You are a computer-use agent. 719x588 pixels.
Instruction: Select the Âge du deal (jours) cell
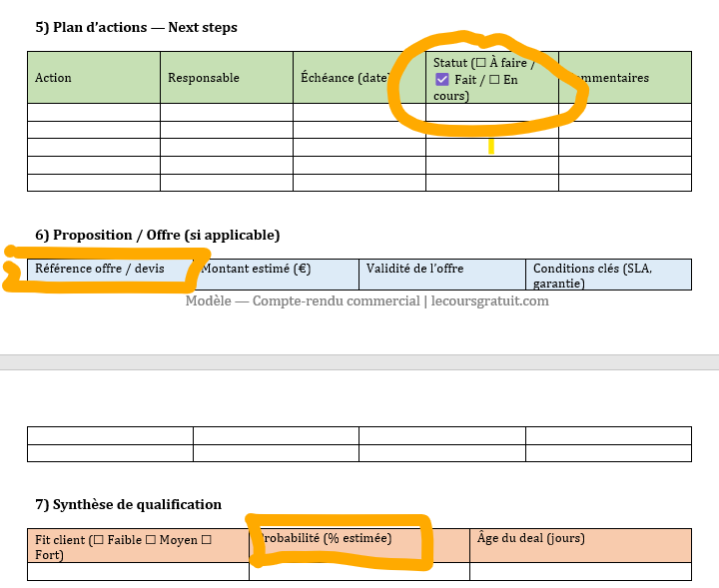pos(579,539)
